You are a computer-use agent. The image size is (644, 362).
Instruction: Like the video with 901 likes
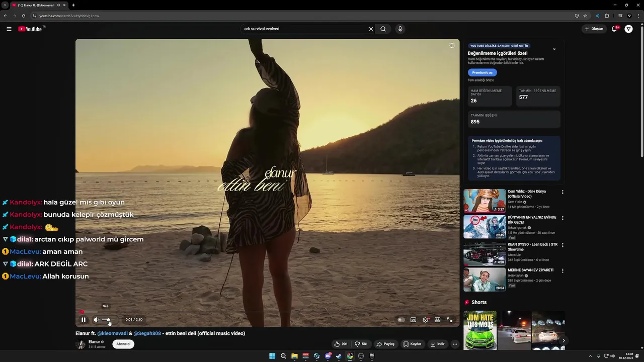[341, 344]
